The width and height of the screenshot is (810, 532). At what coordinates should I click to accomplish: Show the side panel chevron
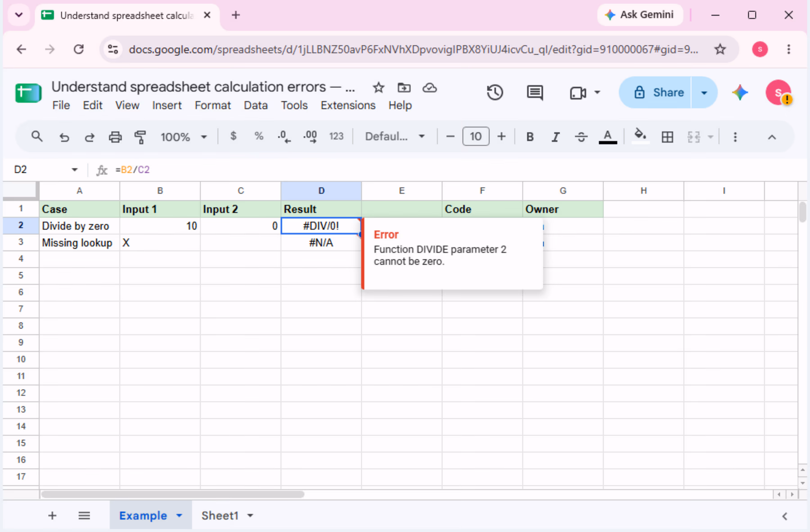point(785,516)
